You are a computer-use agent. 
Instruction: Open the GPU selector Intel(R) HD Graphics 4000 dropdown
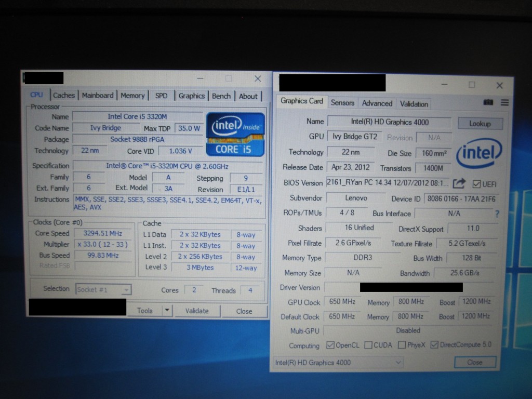[338, 363]
